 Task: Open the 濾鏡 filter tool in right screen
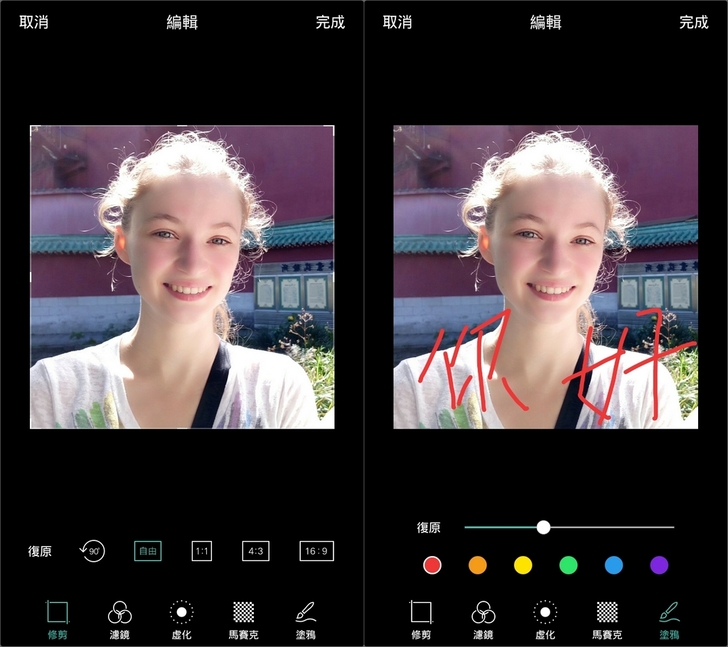[483, 620]
